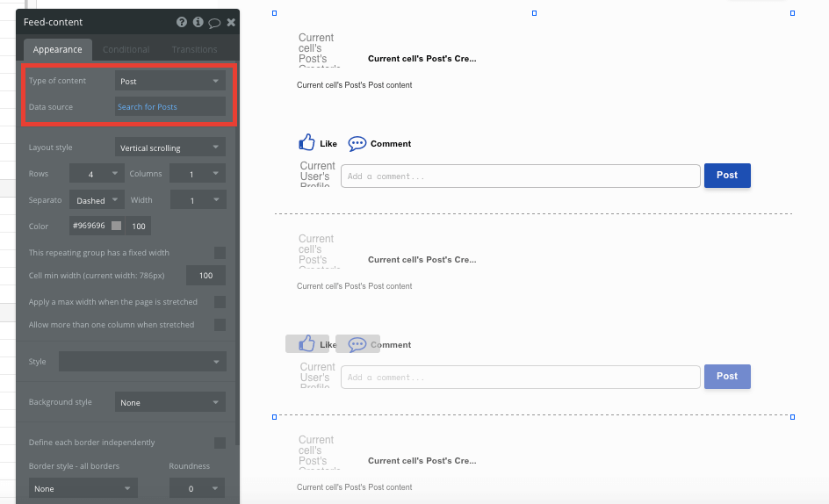829x504 pixels.
Task: Select 'Current cell's Post's Cre...' text in third cell
Action: [422, 461]
